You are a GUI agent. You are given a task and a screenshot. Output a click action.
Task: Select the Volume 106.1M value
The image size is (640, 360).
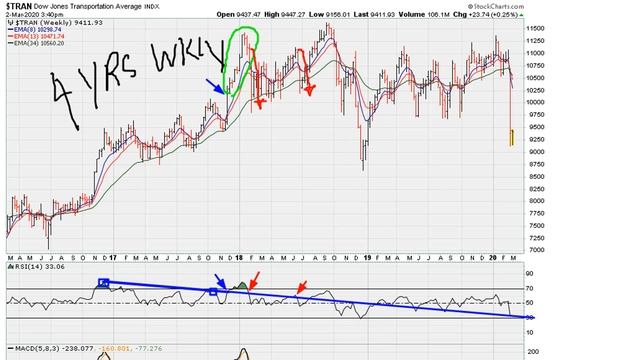tap(424, 14)
